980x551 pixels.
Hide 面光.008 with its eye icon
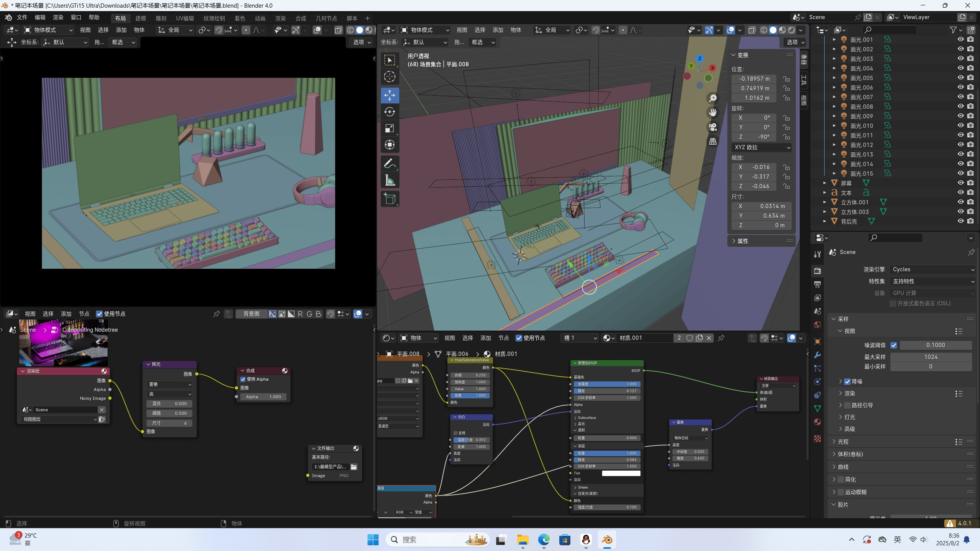pyautogui.click(x=960, y=106)
